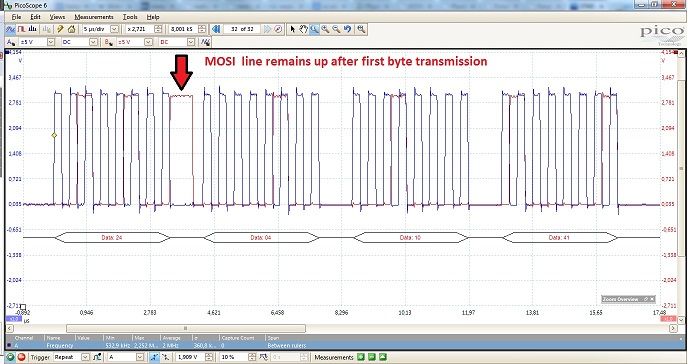
Task: Adjust the 8,001 kS samples stepper
Action: point(202,29)
